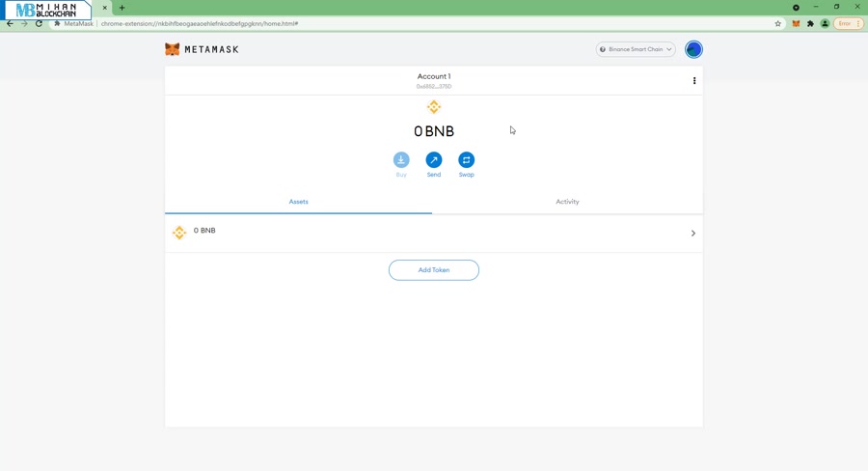This screenshot has width=868, height=471.
Task: Expand BNB asset details via chevron
Action: [693, 234]
